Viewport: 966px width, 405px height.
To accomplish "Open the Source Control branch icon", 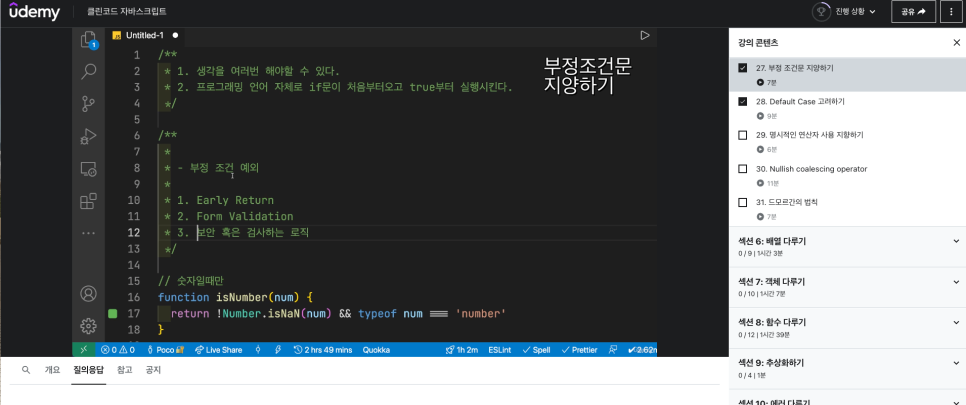I will click(89, 104).
